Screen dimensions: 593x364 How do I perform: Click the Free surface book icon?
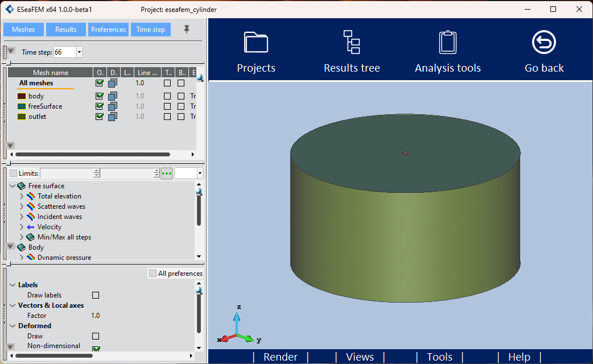[x=22, y=186]
